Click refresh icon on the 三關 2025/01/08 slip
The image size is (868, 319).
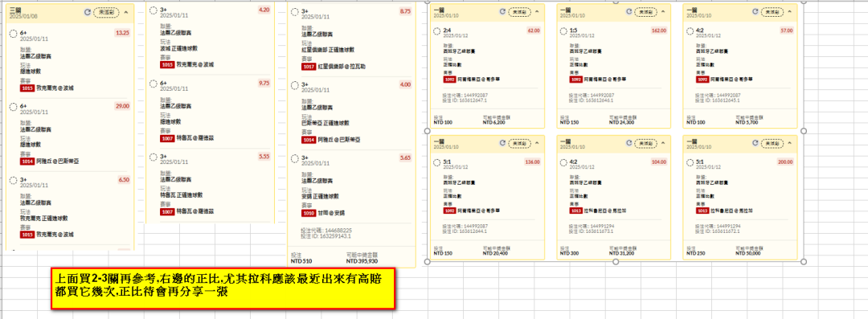87,11
